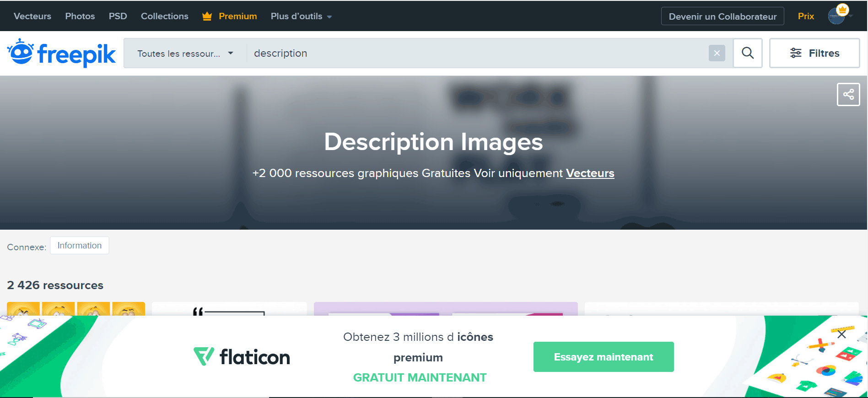
Task: Open the Filtres button
Action: click(x=814, y=53)
